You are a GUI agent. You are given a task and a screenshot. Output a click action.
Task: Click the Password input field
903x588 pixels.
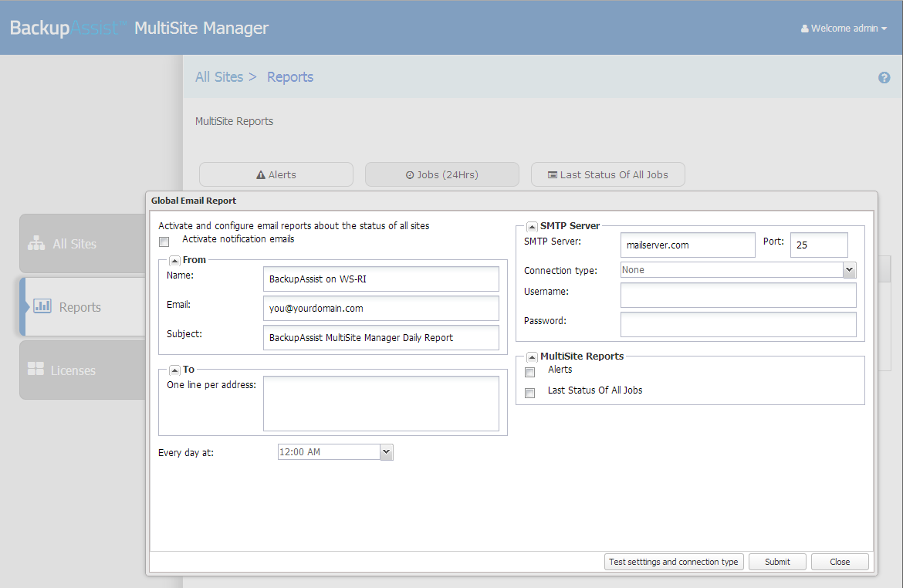739,324
